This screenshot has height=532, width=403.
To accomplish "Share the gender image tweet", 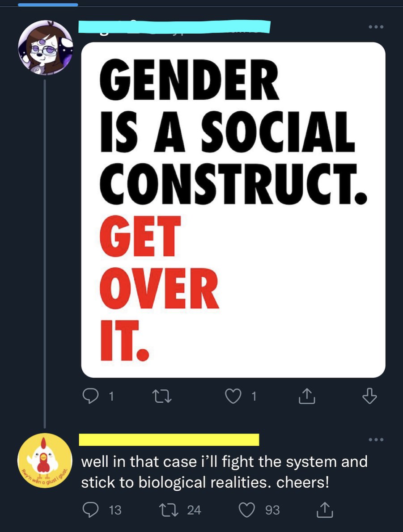I will point(307,396).
